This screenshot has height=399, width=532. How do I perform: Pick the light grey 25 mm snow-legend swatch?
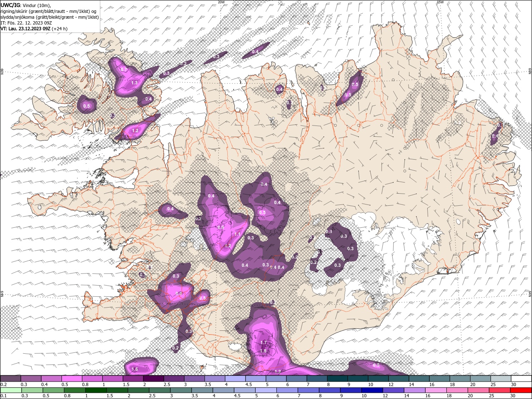501,379
